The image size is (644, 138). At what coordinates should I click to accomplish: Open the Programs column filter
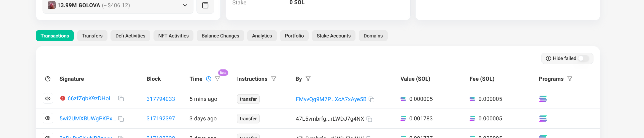pyautogui.click(x=570, y=79)
